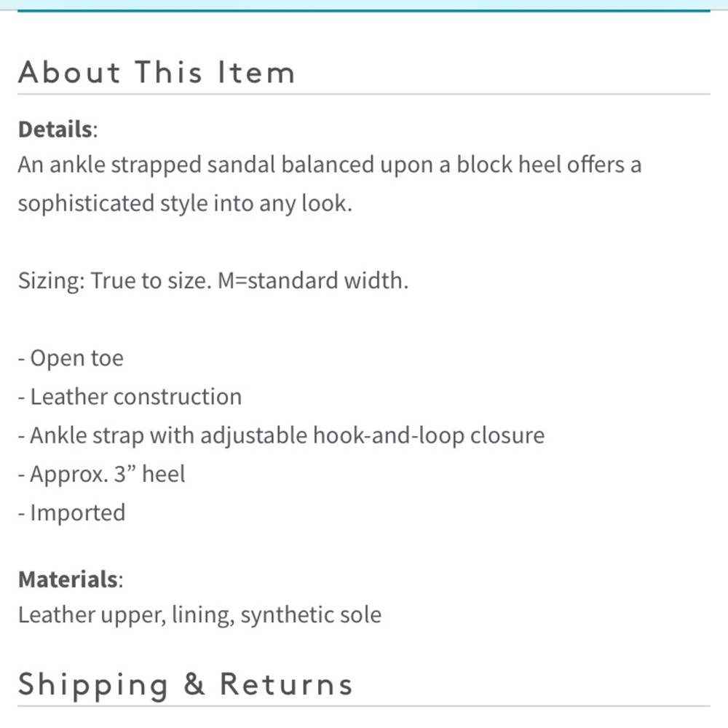728x728 pixels.
Task: Click the teal bar at page top
Action: pyautogui.click(x=364, y=6)
